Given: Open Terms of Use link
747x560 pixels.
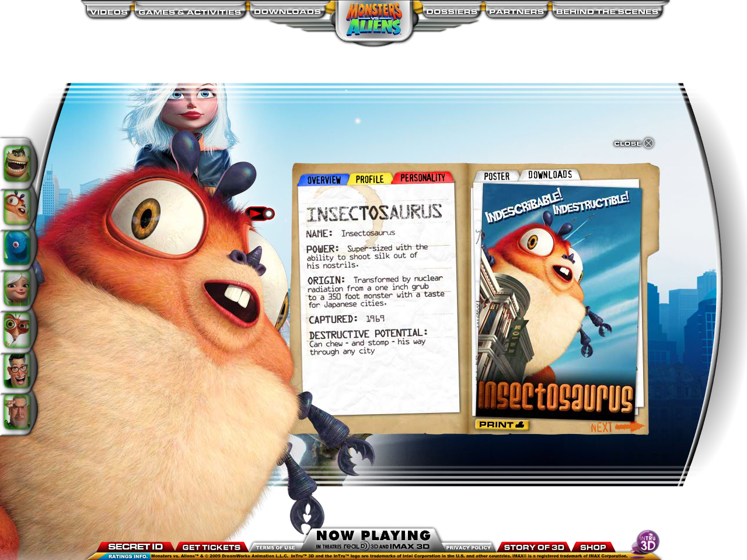Looking at the screenshot, I should coord(275,548).
